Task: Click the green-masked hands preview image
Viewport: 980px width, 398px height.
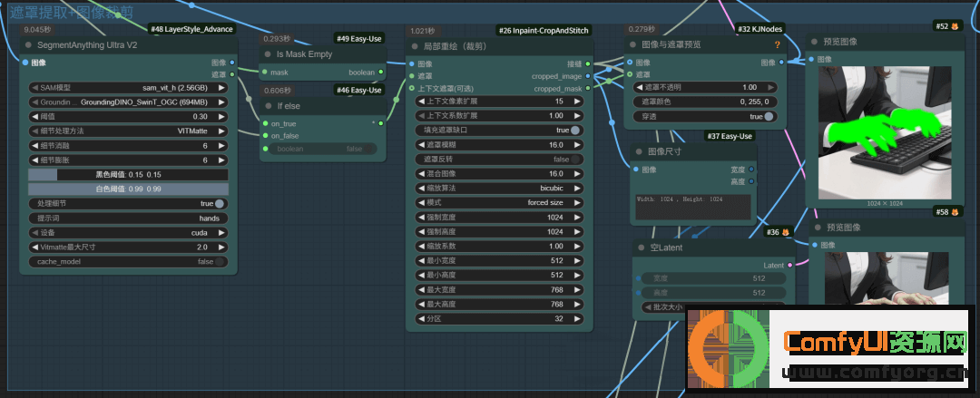Action: [x=885, y=133]
